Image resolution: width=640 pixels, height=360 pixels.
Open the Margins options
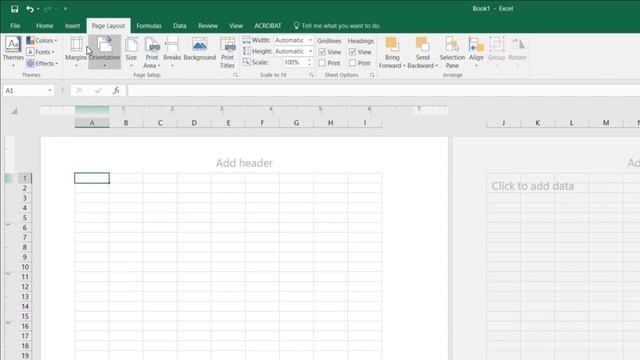pyautogui.click(x=76, y=52)
